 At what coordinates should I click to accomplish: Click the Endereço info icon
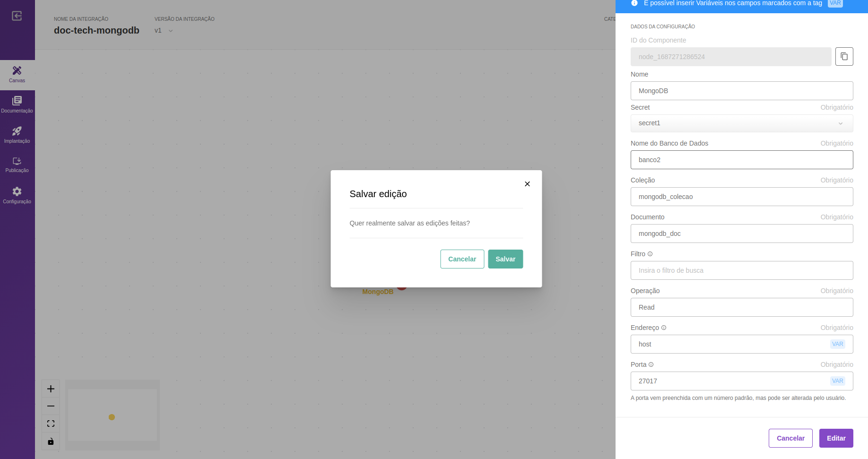pyautogui.click(x=664, y=328)
